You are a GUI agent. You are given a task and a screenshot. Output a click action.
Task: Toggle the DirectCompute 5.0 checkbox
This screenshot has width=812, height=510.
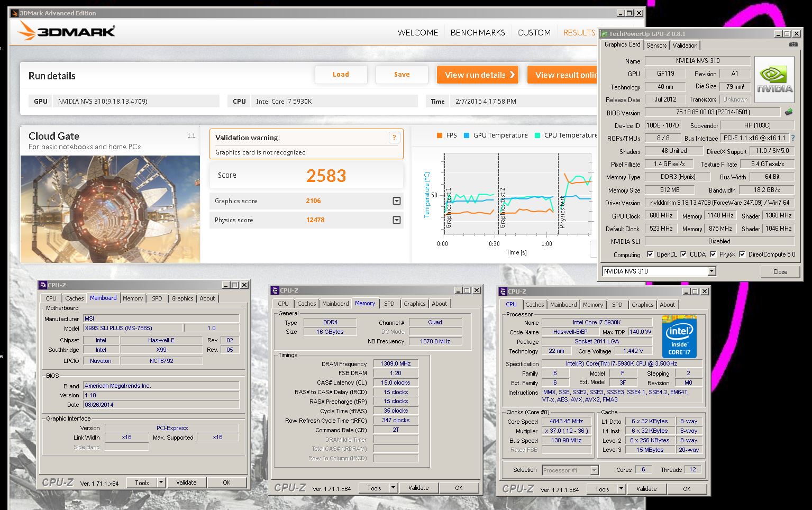coord(742,254)
